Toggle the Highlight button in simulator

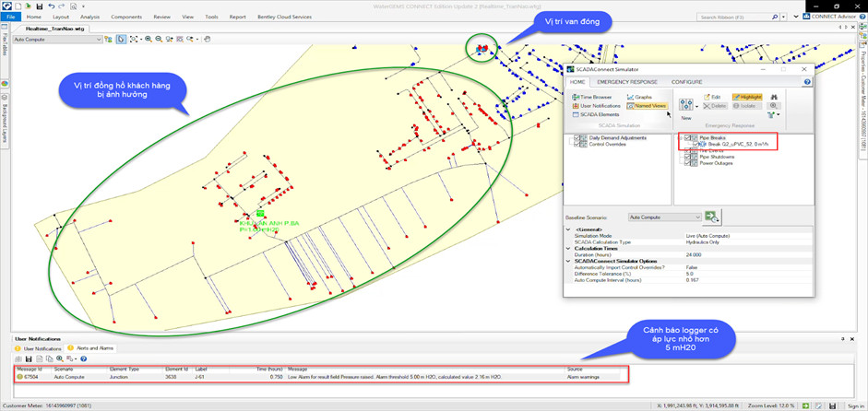point(747,97)
